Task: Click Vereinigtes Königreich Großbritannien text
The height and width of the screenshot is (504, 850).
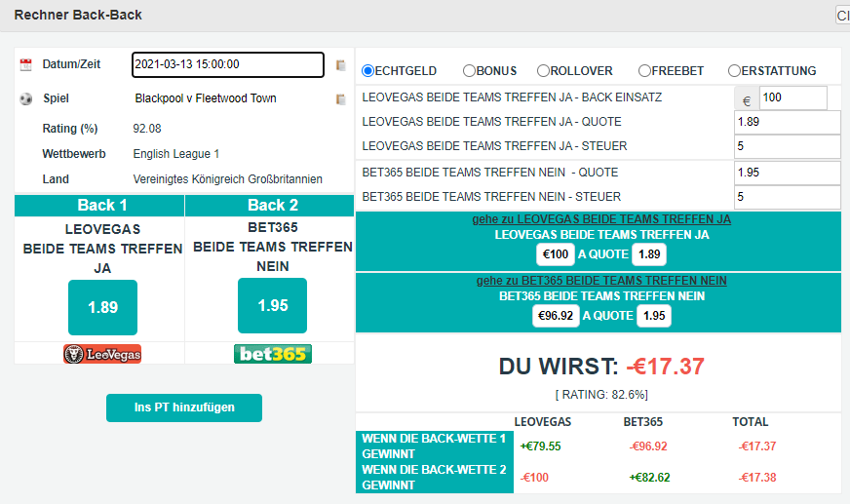Action: [228, 179]
